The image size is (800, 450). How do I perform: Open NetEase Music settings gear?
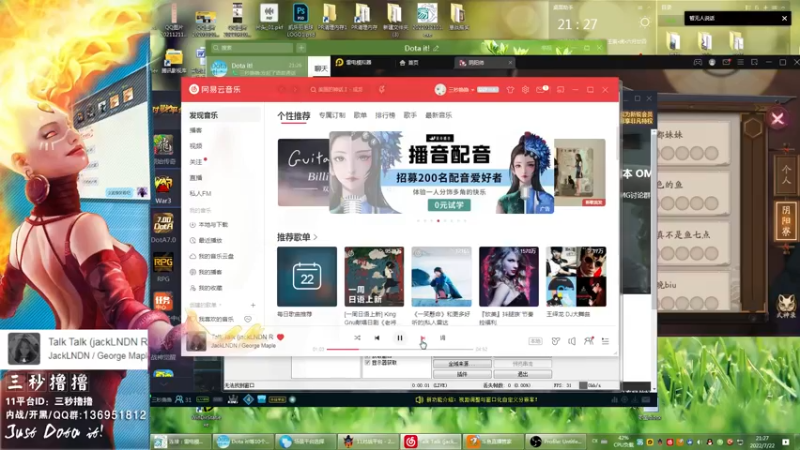pyautogui.click(x=525, y=89)
